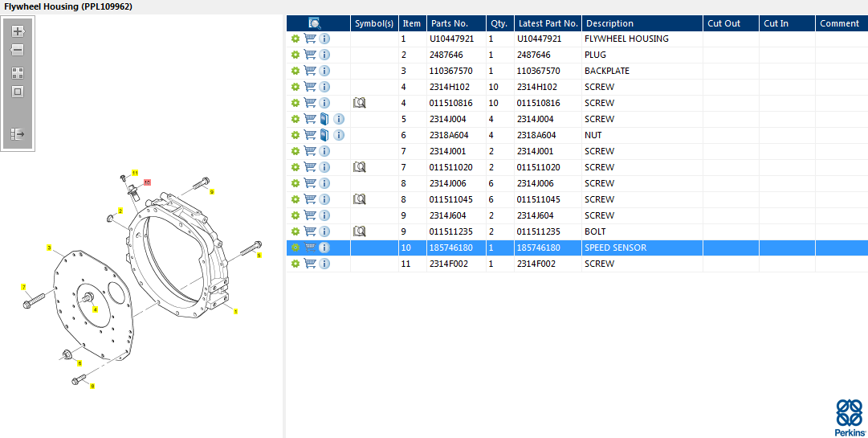The image size is (868, 438).
Task: Sort by Item column header
Action: (412, 23)
